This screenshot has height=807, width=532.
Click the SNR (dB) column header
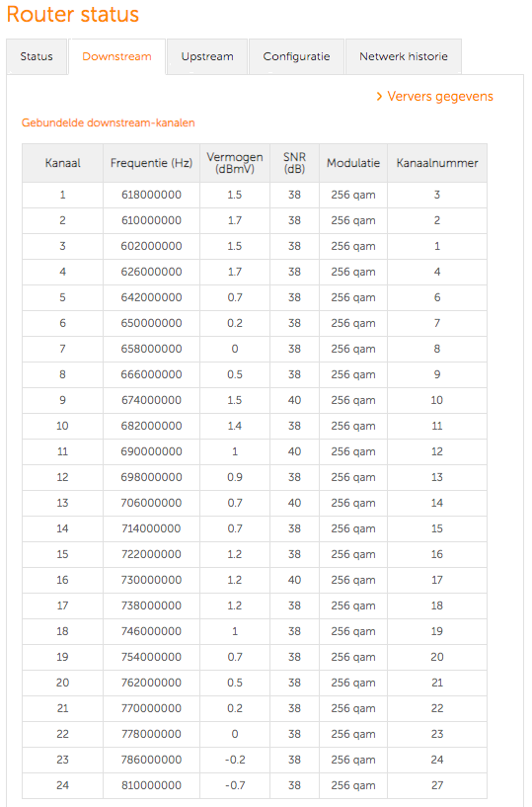pyautogui.click(x=294, y=163)
